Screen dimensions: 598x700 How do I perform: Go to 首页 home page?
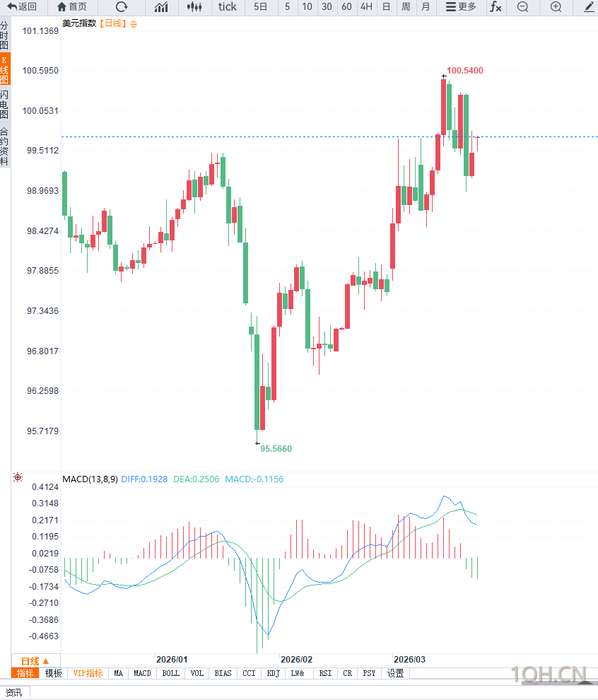coord(72,7)
